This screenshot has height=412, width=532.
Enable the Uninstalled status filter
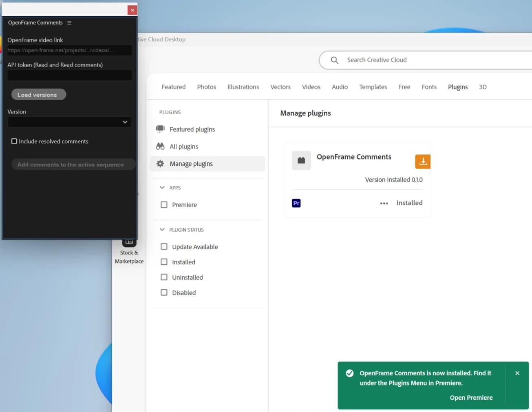164,277
